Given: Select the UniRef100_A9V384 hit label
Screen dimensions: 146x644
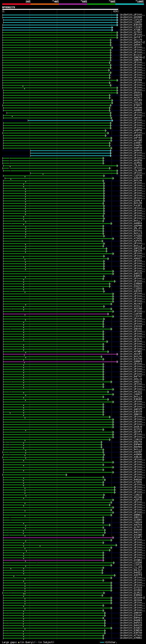Looking at the screenshot, I should pos(131,80).
